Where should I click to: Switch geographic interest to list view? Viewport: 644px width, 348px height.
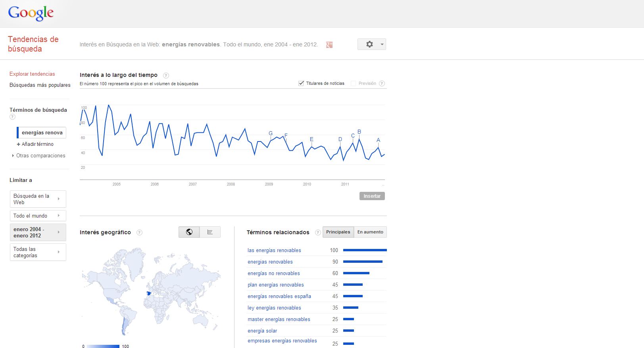210,232
